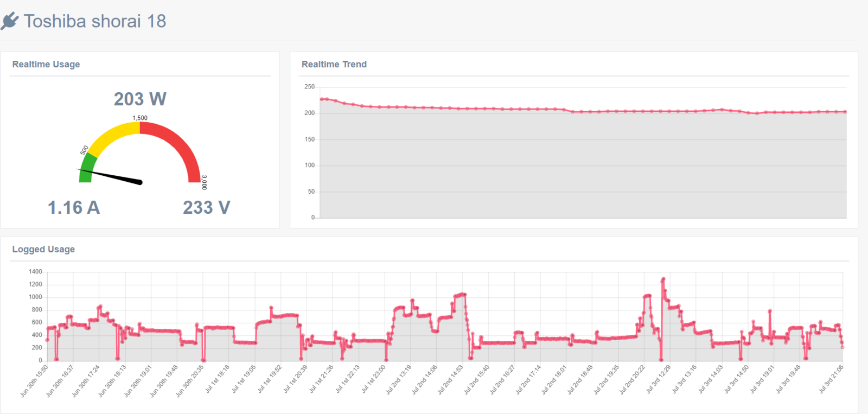Click the 'Toshiba shorai 18' page title
The height and width of the screenshot is (414, 868).
pos(95,21)
